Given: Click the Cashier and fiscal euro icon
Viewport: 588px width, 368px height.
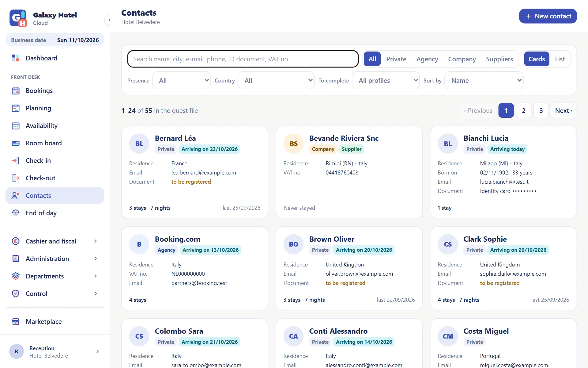Looking at the screenshot, I should point(16,241).
